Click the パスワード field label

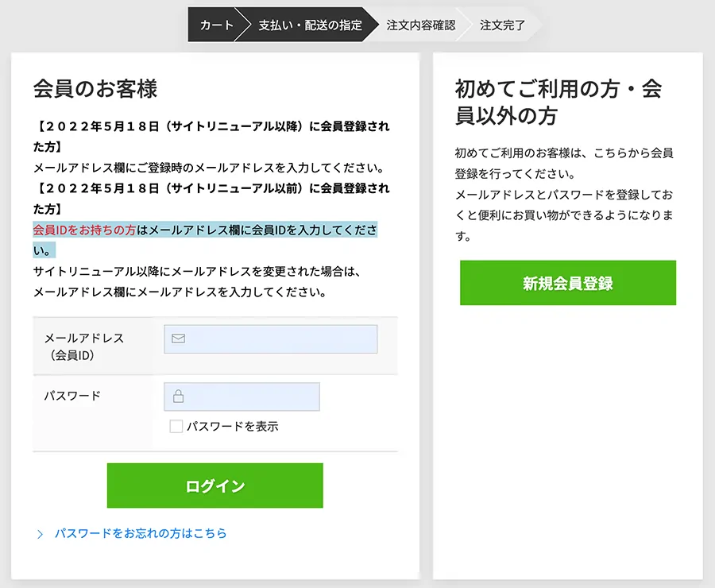pos(72,396)
